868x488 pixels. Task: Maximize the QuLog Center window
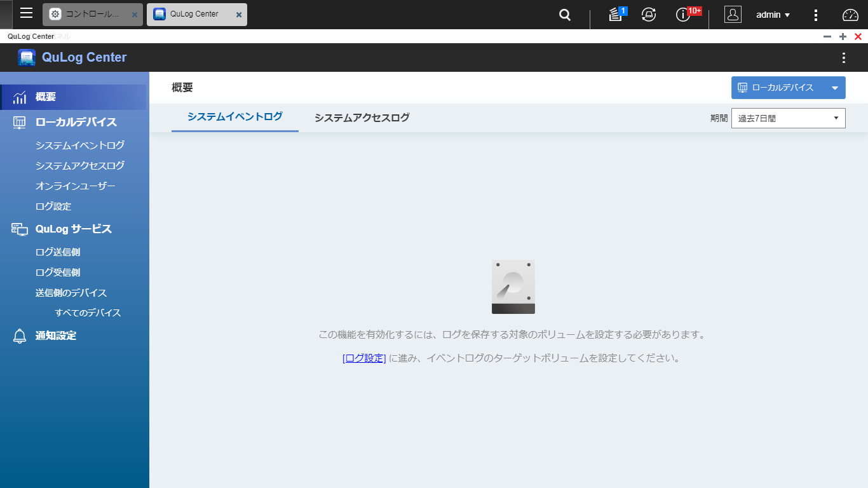(x=843, y=37)
